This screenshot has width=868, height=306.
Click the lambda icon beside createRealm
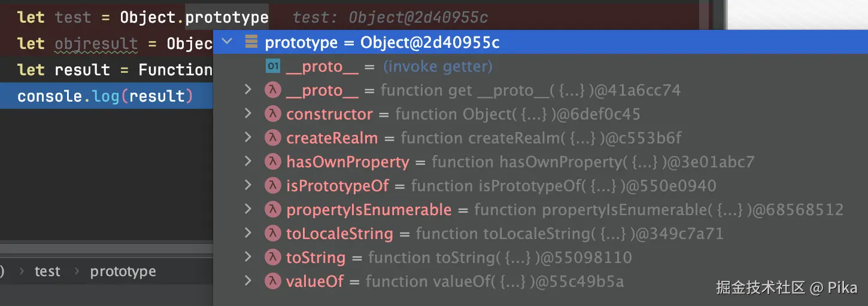click(272, 138)
